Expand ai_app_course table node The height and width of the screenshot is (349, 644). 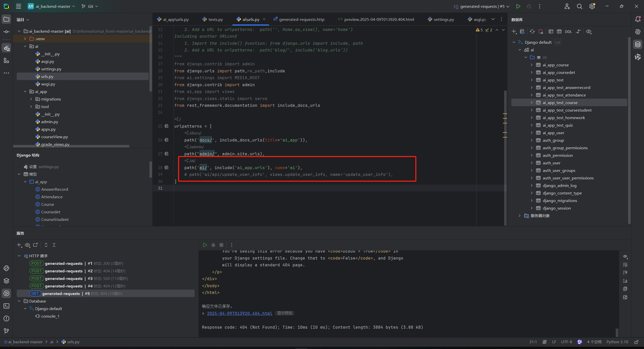[x=532, y=65]
